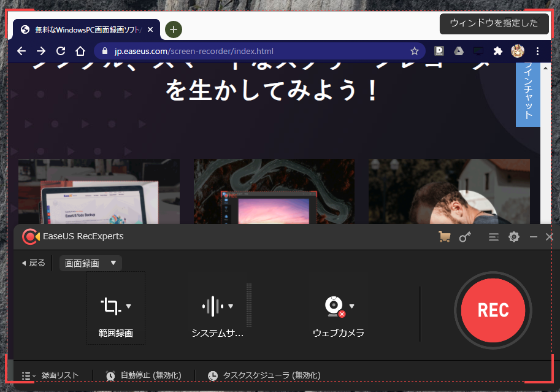The image size is (560, 392).
Task: Open 自動停止 (無効化) auto stop settings
Action: coord(151,375)
